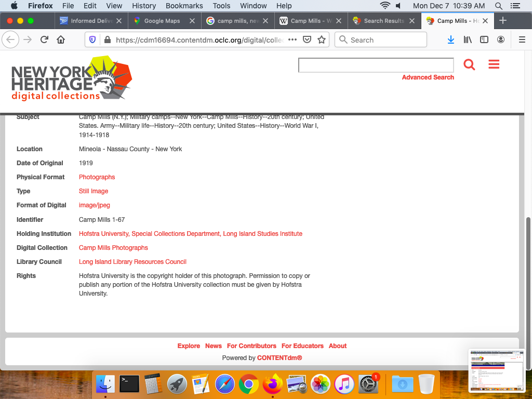Reload the current page
This screenshot has width=532, height=399.
click(45, 40)
